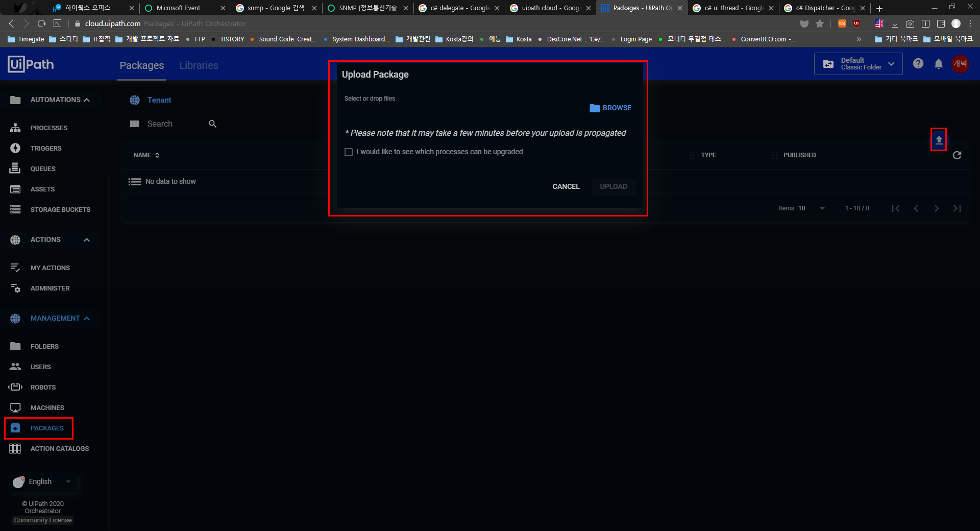Click the Cancel button in dialog

coord(566,186)
